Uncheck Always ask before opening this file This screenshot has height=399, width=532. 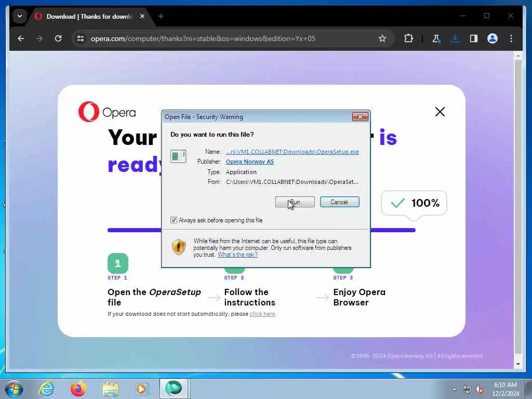(x=174, y=220)
